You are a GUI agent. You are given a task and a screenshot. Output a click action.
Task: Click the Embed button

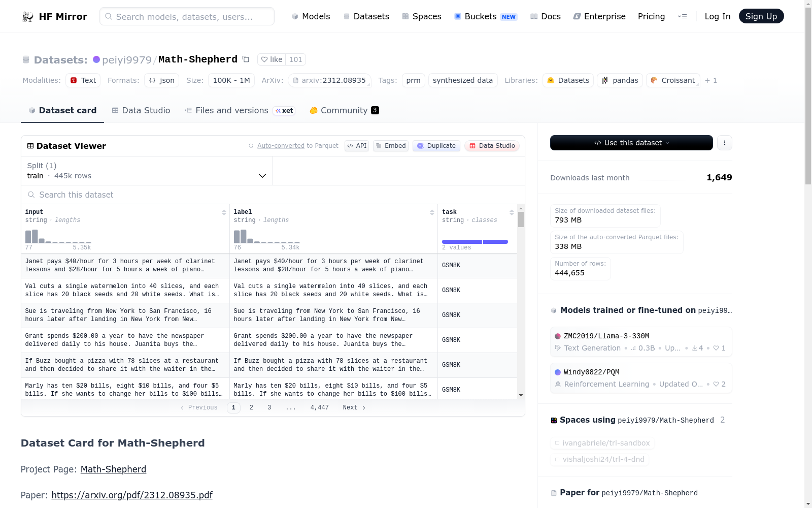[391, 146]
